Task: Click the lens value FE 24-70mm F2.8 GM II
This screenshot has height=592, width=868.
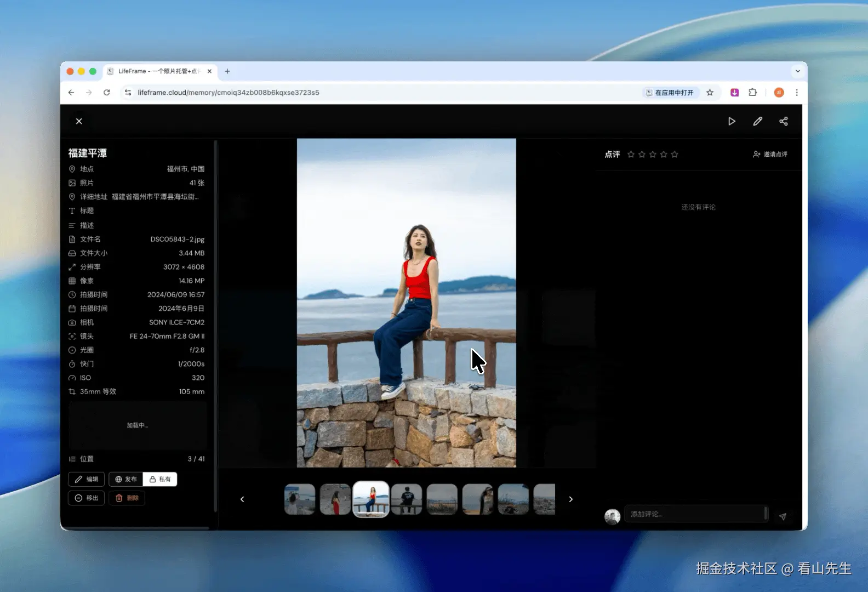Action: coord(167,336)
